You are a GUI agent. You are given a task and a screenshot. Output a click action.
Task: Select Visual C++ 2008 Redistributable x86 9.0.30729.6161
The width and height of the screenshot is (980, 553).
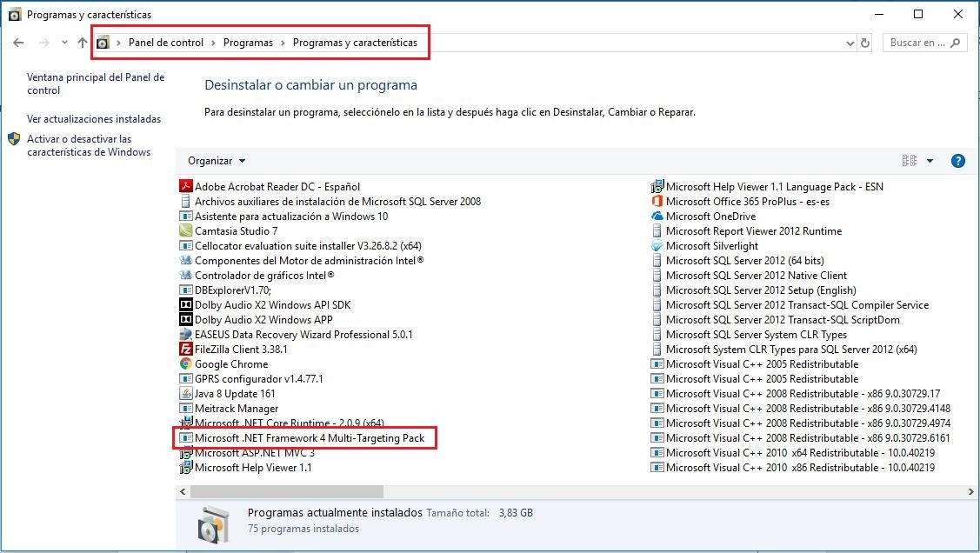pos(800,438)
